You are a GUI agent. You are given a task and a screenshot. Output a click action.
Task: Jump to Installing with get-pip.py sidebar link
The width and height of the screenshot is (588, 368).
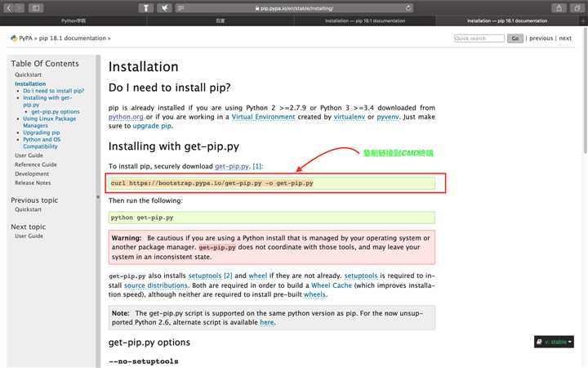pyautogui.click(x=47, y=101)
